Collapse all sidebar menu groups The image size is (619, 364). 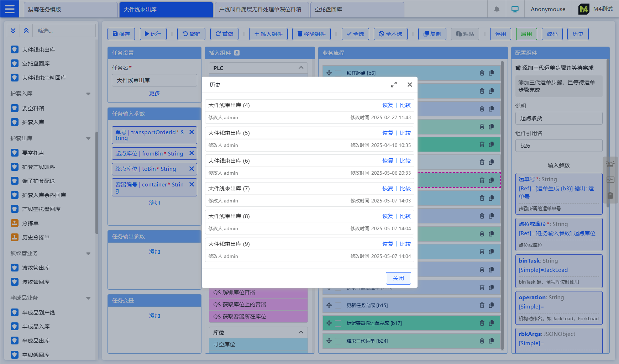(26, 31)
